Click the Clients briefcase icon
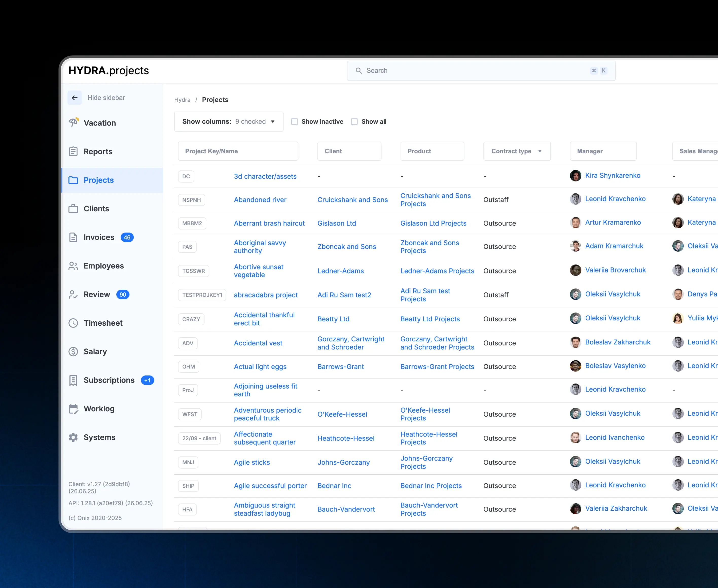The height and width of the screenshot is (588, 718). click(73, 209)
